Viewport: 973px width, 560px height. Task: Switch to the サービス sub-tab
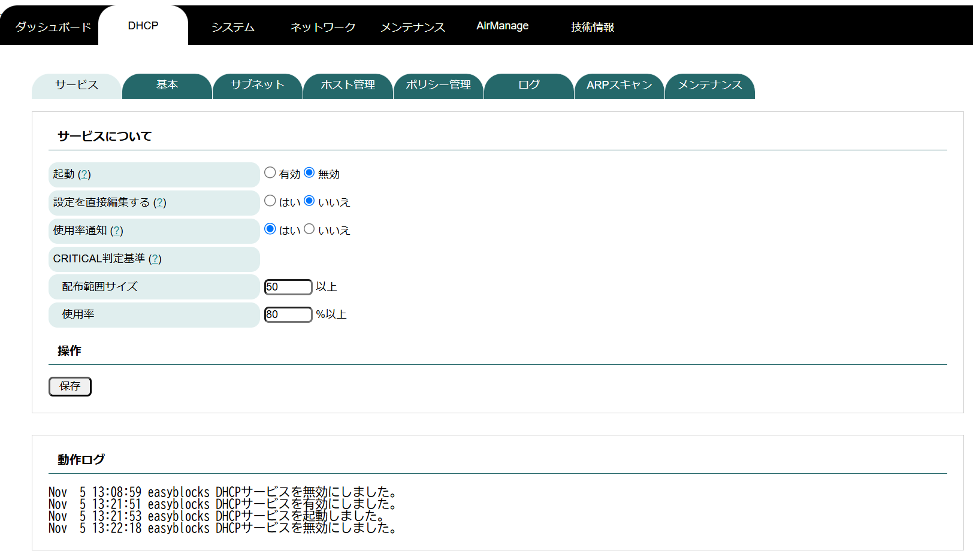point(77,86)
